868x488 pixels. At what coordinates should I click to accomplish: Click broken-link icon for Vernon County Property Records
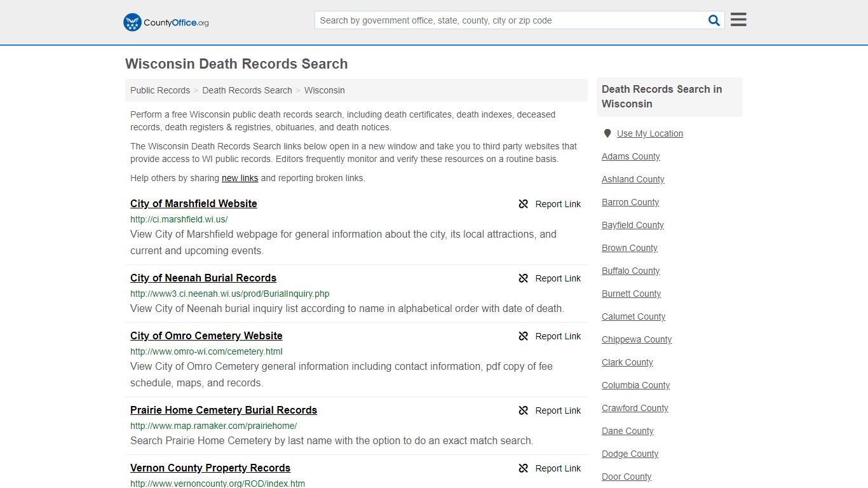(524, 468)
